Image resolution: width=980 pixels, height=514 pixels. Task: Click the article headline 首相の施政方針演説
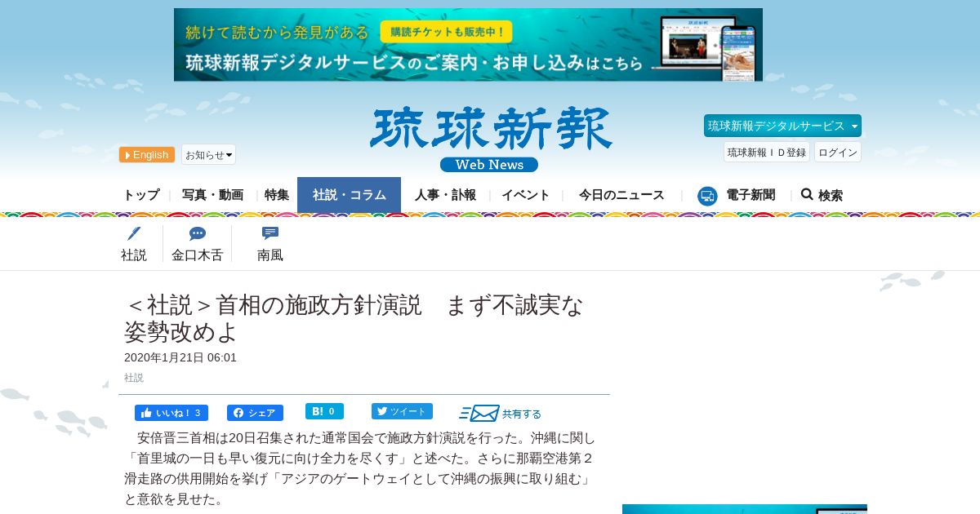pos(354,318)
